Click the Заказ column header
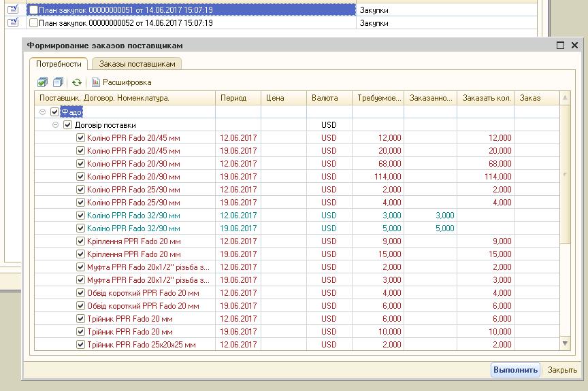 coord(537,98)
